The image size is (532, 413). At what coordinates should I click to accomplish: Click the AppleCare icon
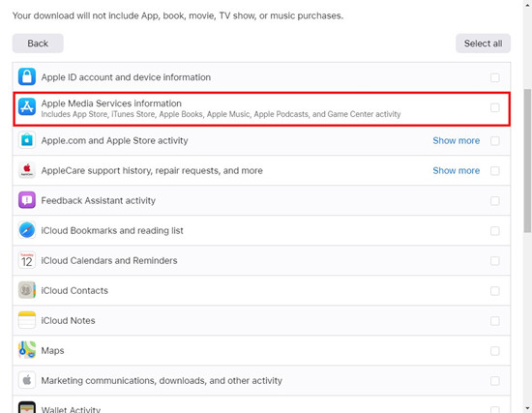27,170
